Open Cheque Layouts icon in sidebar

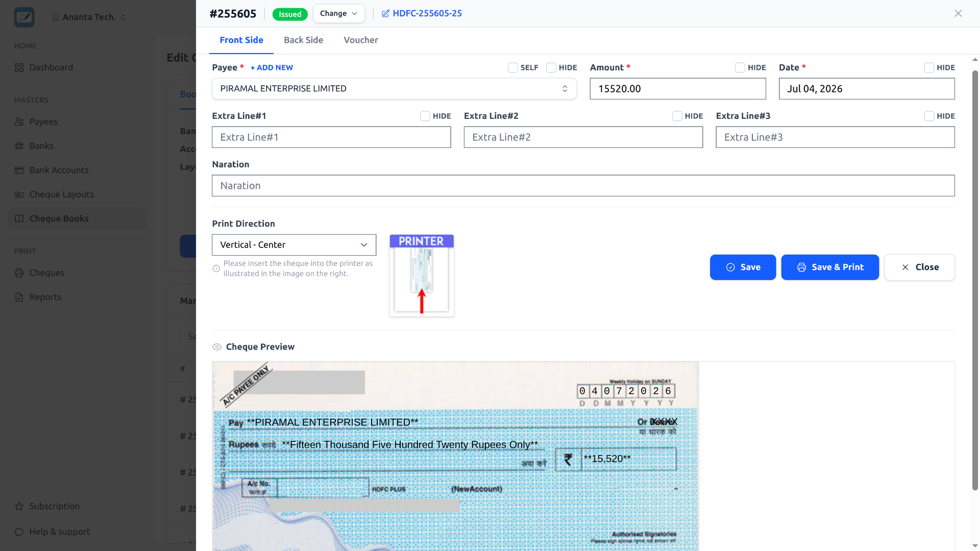point(19,194)
